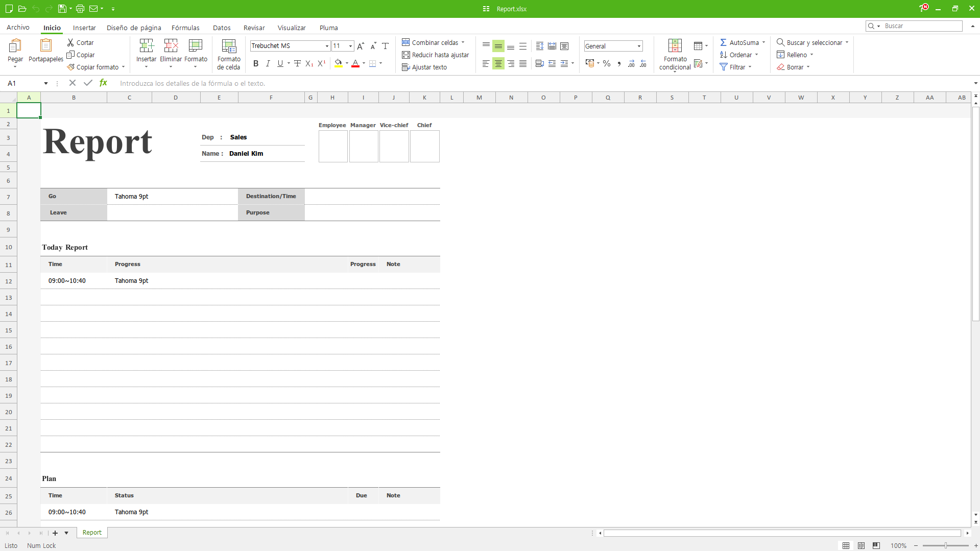
Task: Save the workbook with the floppy disk icon
Action: point(62,9)
